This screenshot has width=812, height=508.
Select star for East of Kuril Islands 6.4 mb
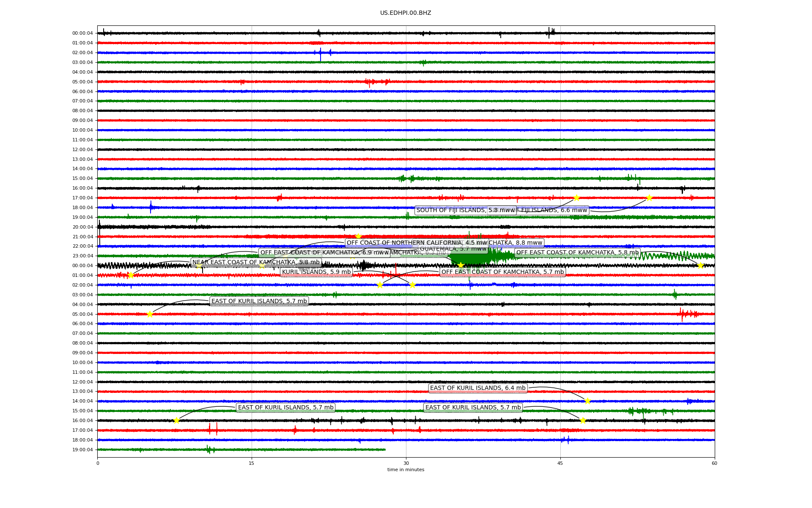point(587,401)
